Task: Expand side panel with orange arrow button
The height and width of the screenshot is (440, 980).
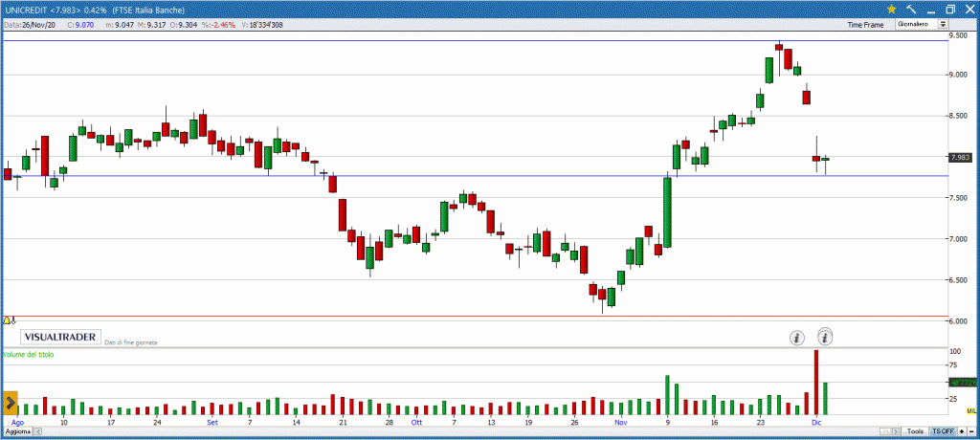Action: (10, 403)
